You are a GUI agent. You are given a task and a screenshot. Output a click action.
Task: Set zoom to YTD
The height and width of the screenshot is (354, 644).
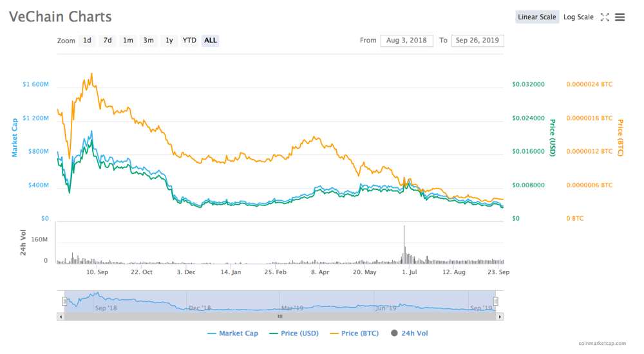pos(189,41)
